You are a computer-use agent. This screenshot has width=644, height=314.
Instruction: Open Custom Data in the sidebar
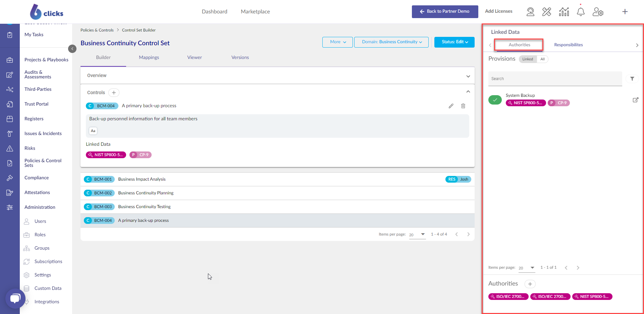coord(48,289)
